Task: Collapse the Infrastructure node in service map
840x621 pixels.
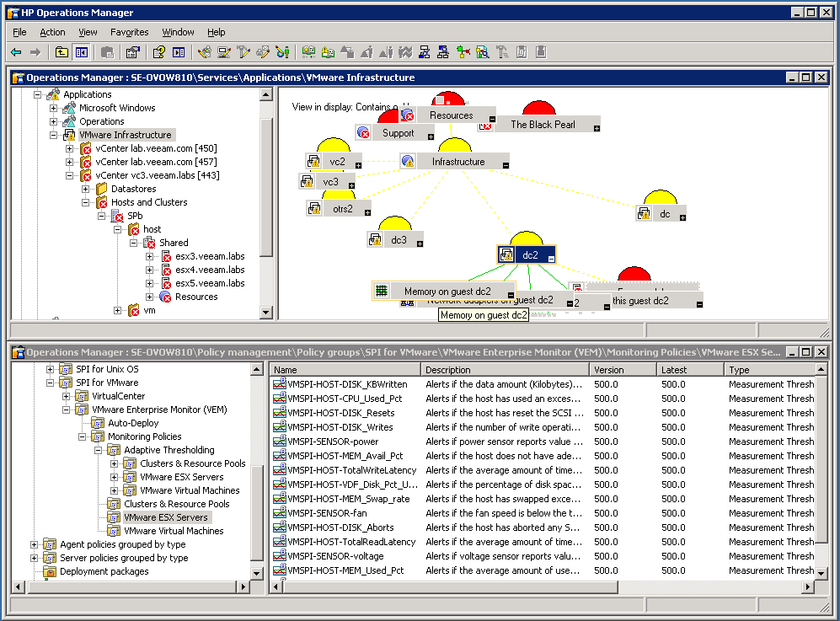Action: (x=506, y=165)
